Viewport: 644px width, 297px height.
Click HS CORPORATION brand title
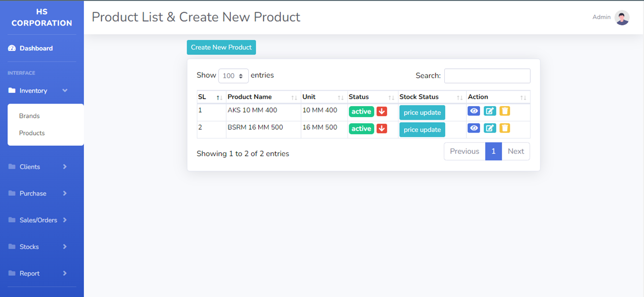[x=42, y=17]
